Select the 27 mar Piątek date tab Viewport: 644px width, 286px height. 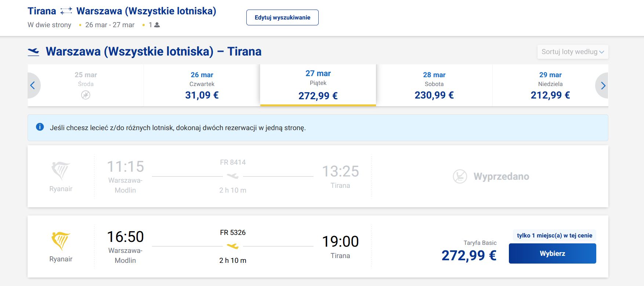click(318, 85)
